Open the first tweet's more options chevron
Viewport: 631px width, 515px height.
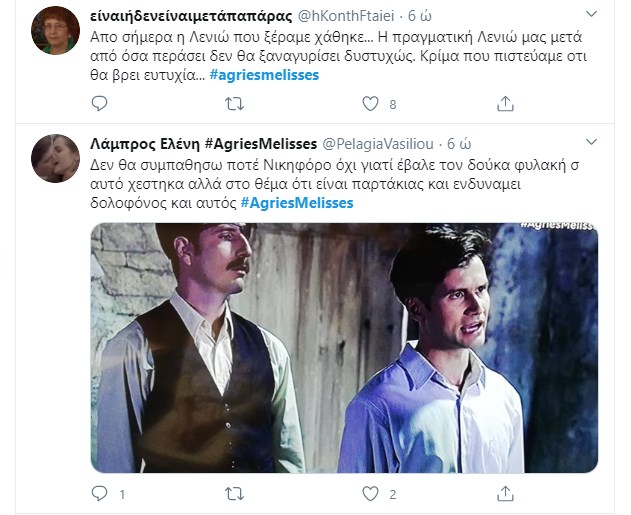[x=591, y=14]
